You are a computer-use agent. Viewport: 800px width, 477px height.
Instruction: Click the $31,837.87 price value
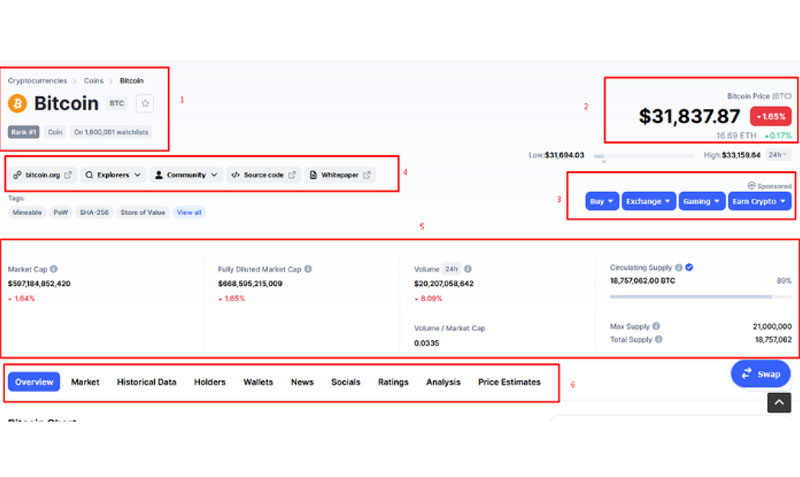[689, 116]
